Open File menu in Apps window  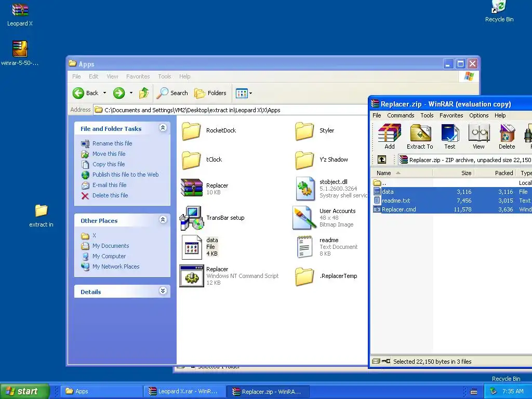tap(76, 76)
